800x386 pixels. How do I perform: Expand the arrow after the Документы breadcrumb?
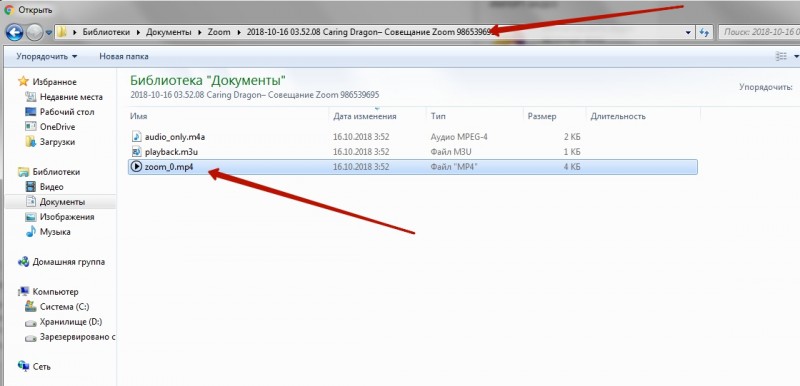pos(199,32)
